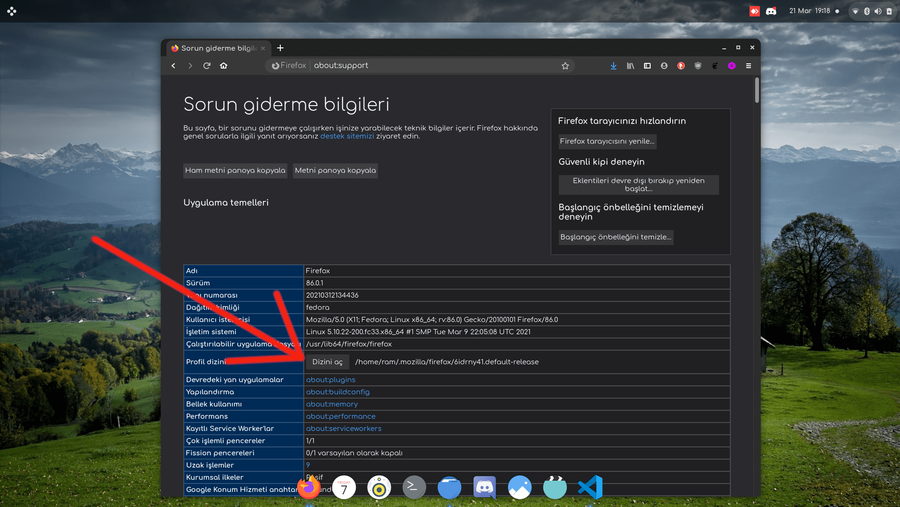Open the speaker music app in the dock
The width and height of the screenshot is (900, 507).
tap(379, 487)
